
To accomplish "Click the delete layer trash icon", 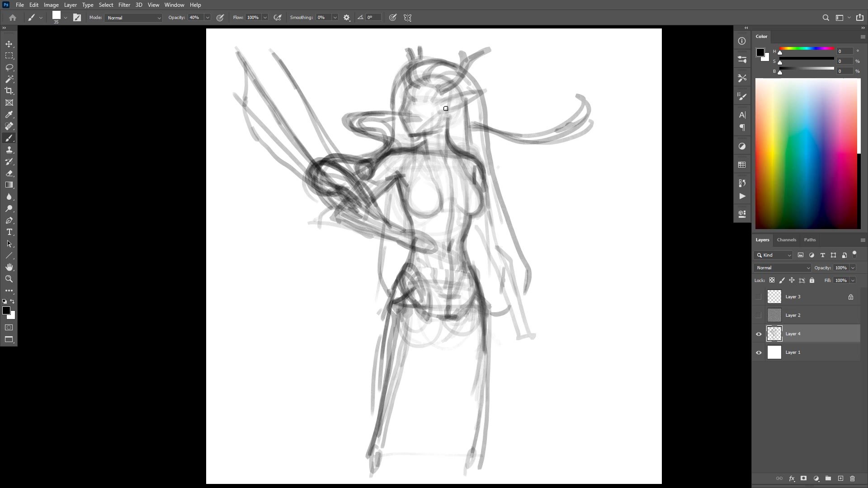I will click(x=852, y=479).
